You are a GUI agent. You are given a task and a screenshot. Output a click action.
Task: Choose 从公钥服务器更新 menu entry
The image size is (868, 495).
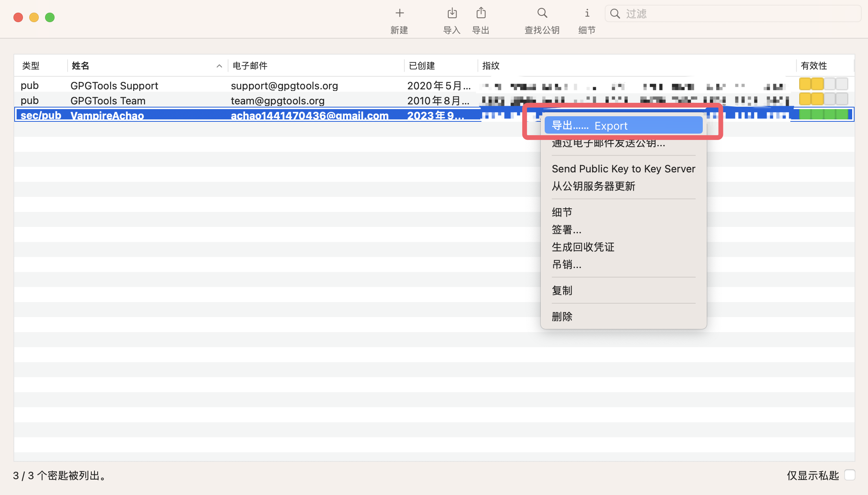tap(593, 186)
